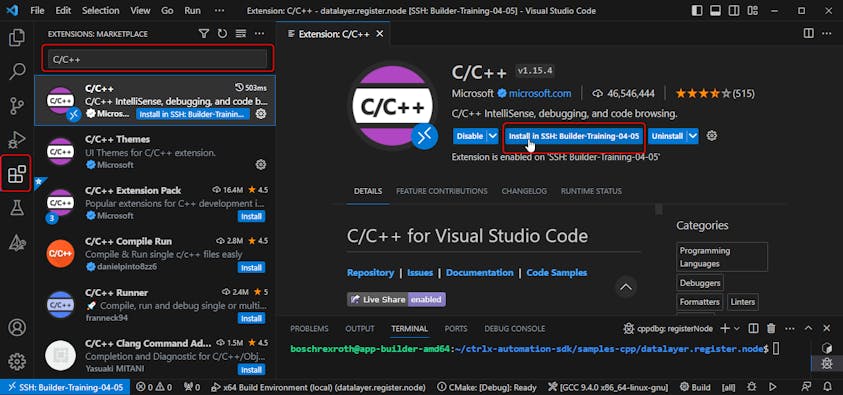This screenshot has height=395, width=843.
Task: Click the extensions search input field
Action: tap(158, 59)
